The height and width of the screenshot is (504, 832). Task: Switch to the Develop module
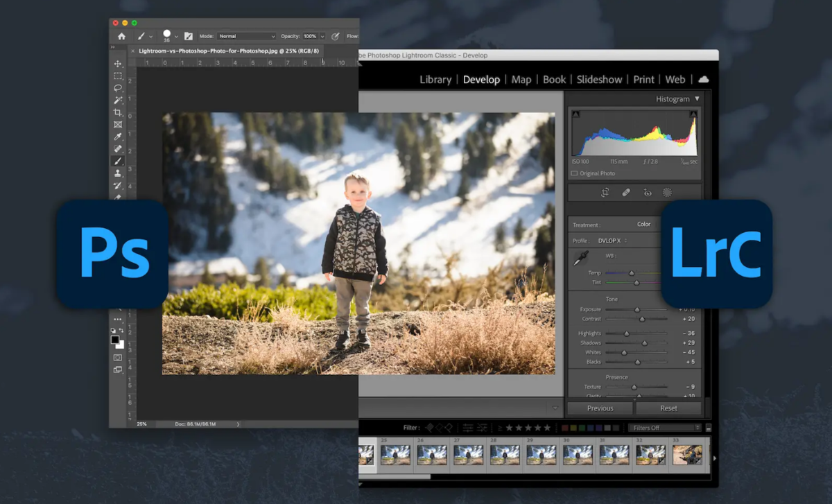[481, 80]
